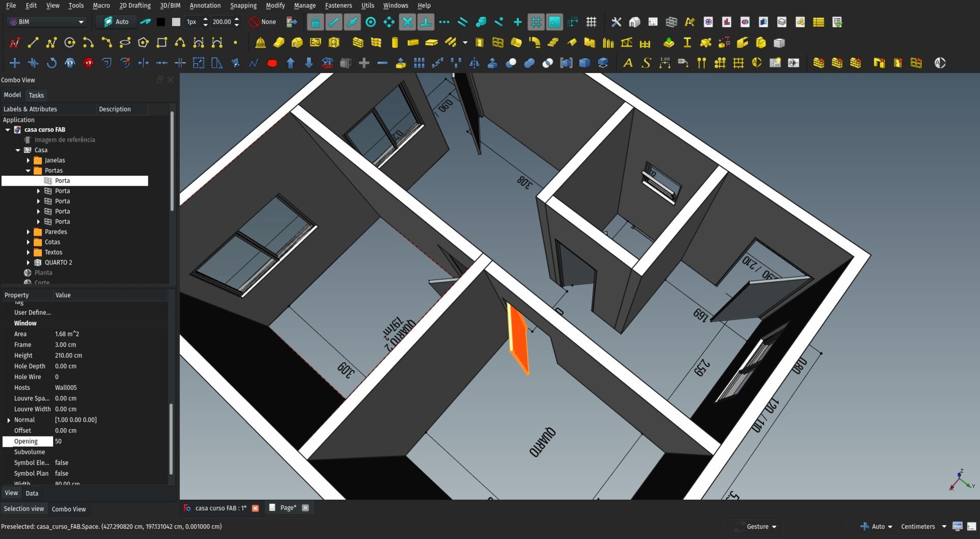Image resolution: width=980 pixels, height=539 pixels.
Task: Collapse the Casa tree node
Action: coord(18,150)
